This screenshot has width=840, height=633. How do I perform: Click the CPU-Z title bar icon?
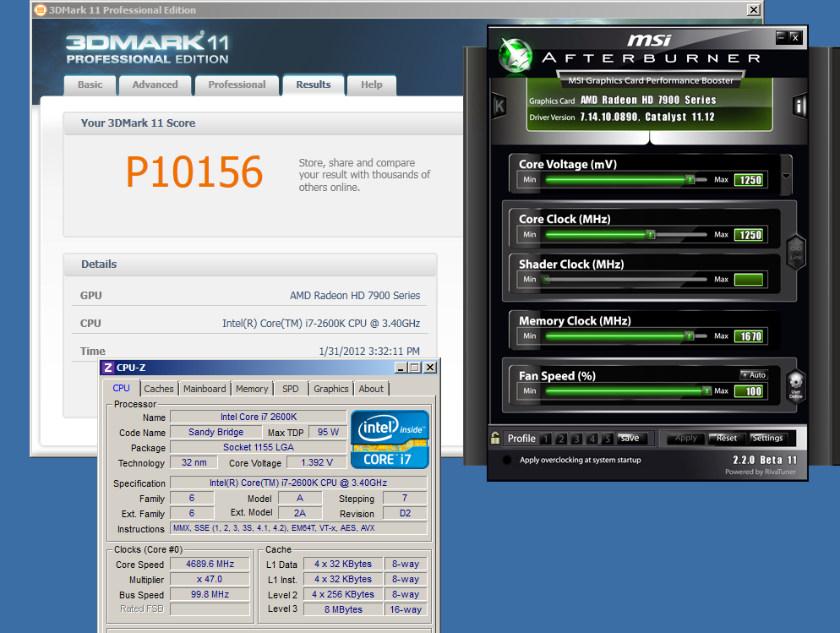(x=108, y=368)
